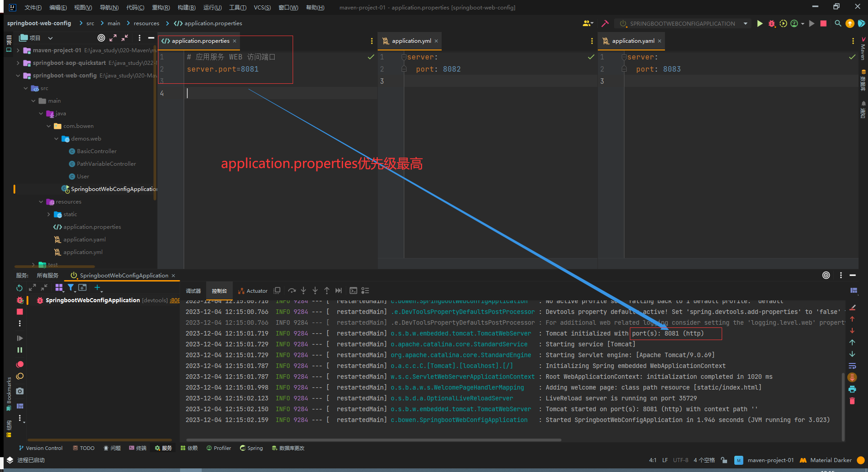This screenshot has width=868, height=472.
Task: Open the VCS(S) menu
Action: (262, 7)
